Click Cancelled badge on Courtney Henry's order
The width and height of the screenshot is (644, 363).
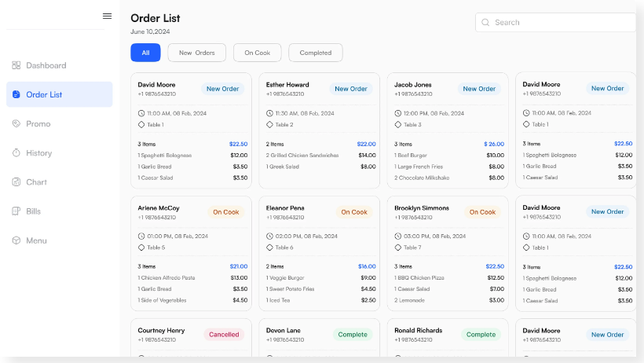tap(224, 335)
